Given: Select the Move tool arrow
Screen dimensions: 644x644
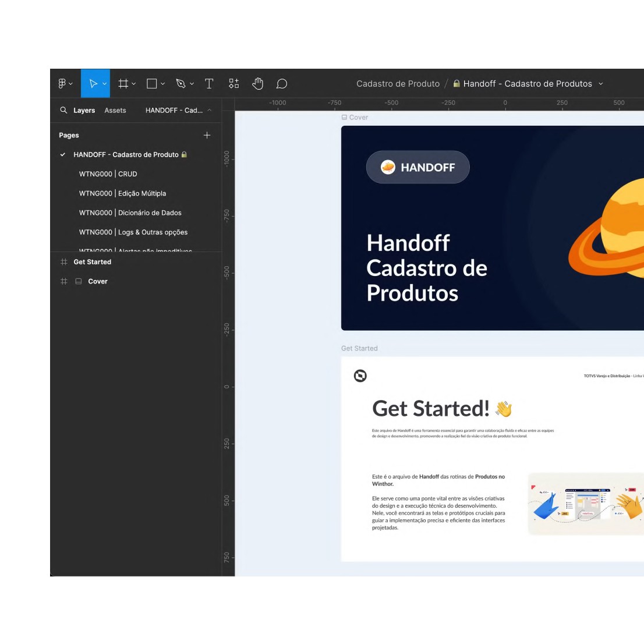Looking at the screenshot, I should [x=93, y=84].
